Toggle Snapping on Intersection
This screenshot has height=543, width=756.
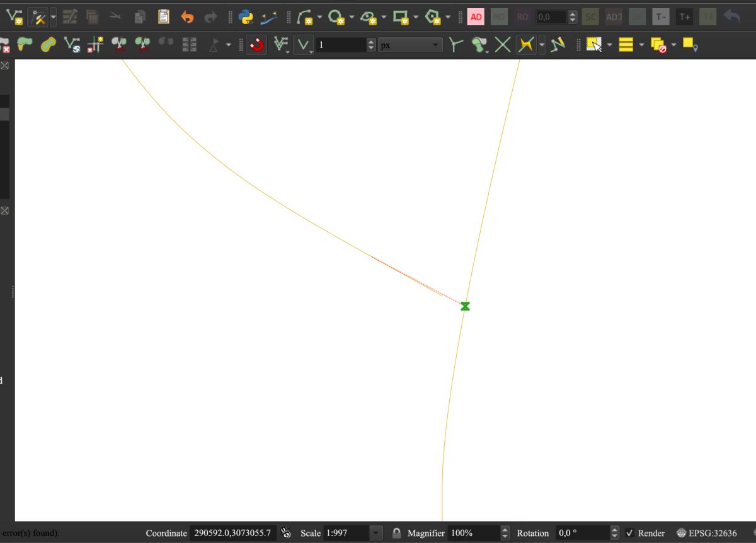point(502,45)
